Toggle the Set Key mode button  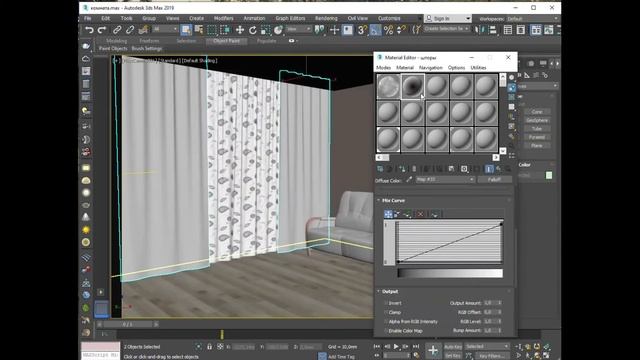point(453,356)
